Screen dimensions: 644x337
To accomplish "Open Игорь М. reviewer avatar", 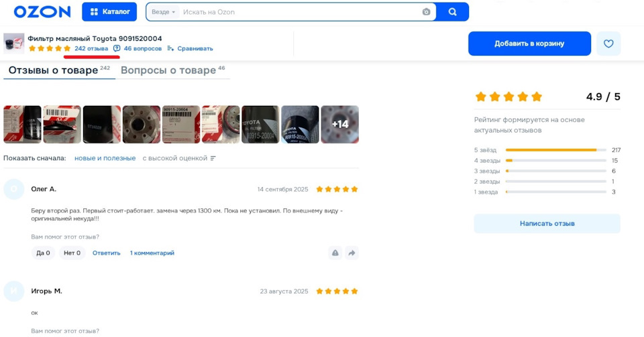I will tap(14, 291).
